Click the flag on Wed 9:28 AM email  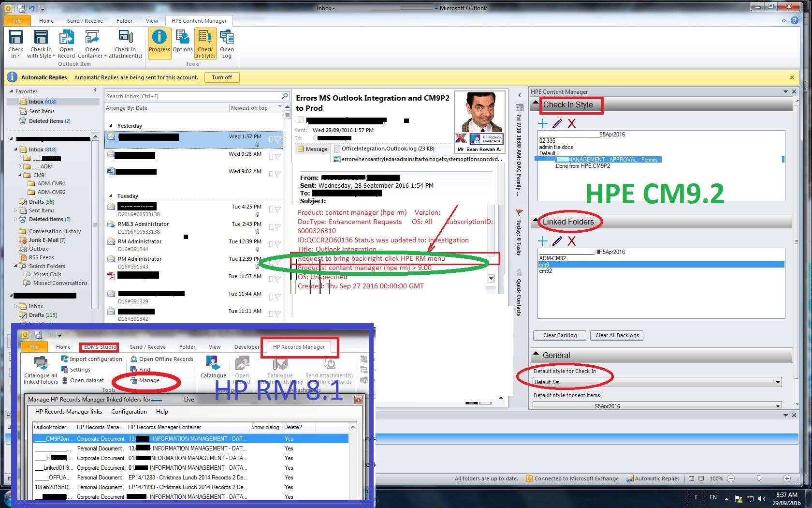(x=277, y=157)
